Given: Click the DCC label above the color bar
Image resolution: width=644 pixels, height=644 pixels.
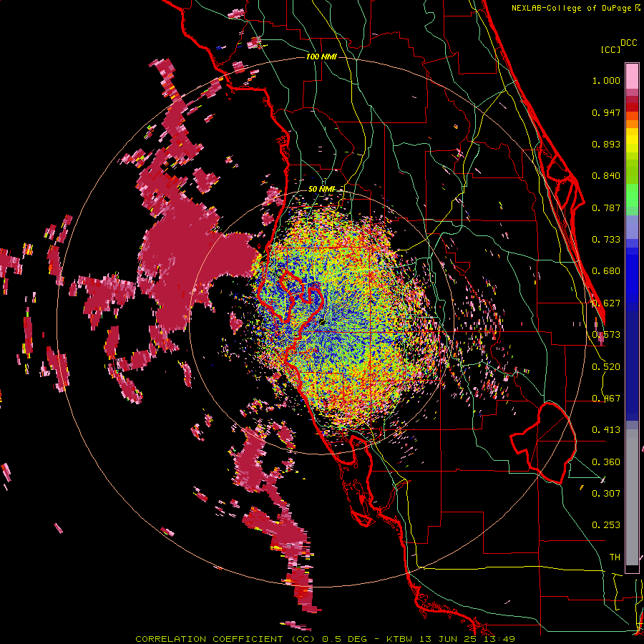Looking at the screenshot, I should [x=629, y=43].
